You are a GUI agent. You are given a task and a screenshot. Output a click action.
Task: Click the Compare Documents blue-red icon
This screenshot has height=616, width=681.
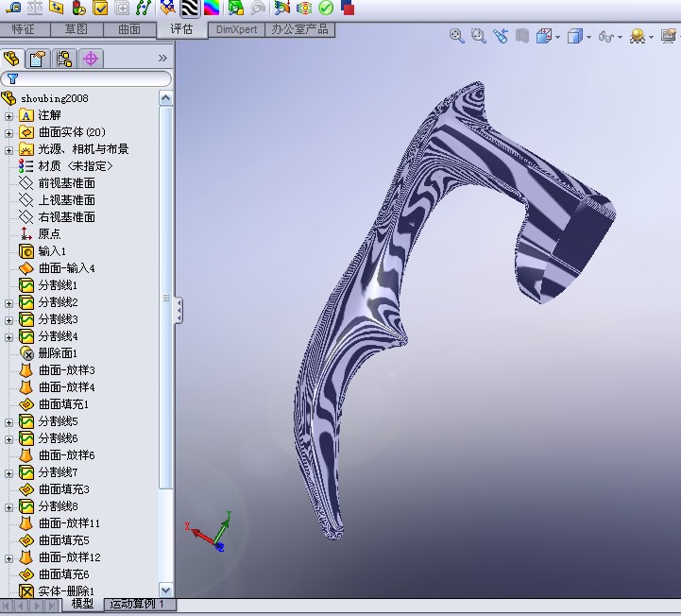(348, 8)
